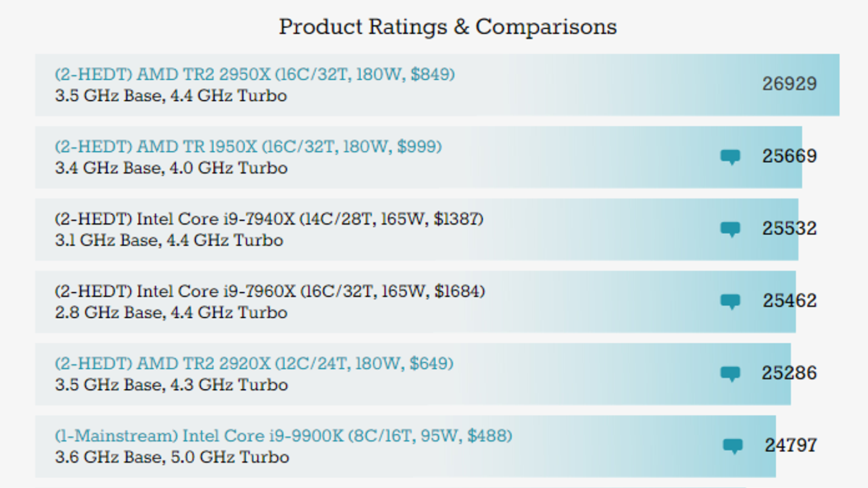The height and width of the screenshot is (488, 868).
Task: Open AMD TR2 2920X product link
Action: [254, 363]
